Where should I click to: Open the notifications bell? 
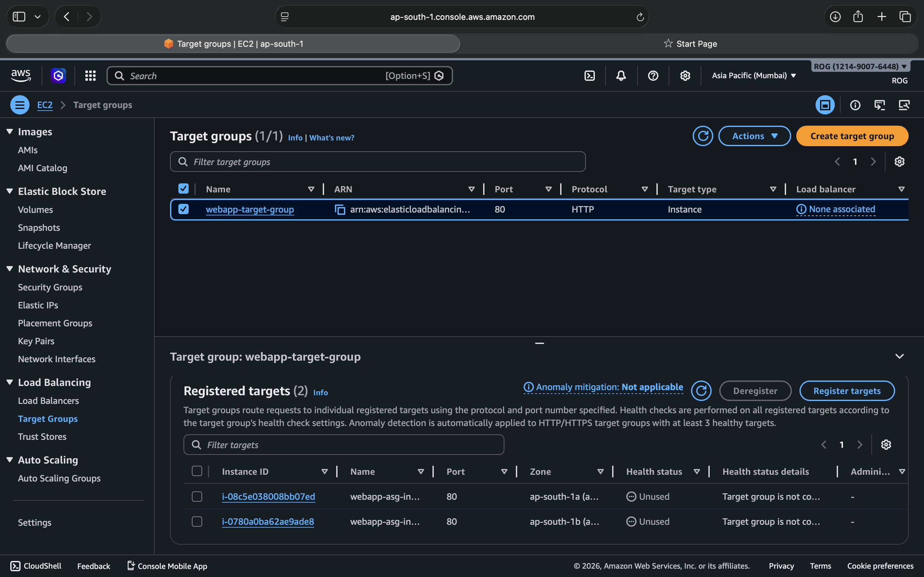(621, 76)
